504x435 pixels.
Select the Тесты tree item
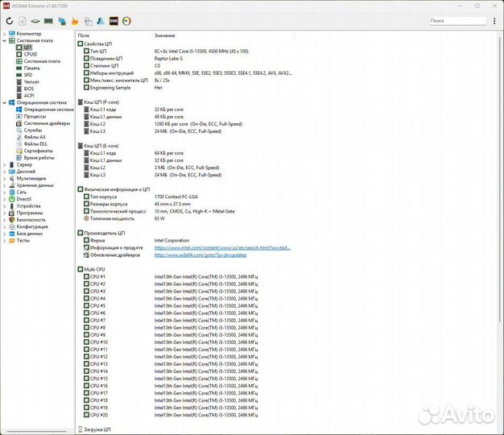[x=23, y=240]
